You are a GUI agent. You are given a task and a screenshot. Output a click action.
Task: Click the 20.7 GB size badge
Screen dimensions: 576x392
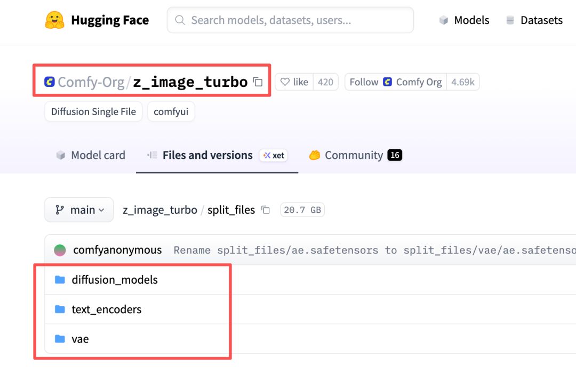click(x=302, y=210)
